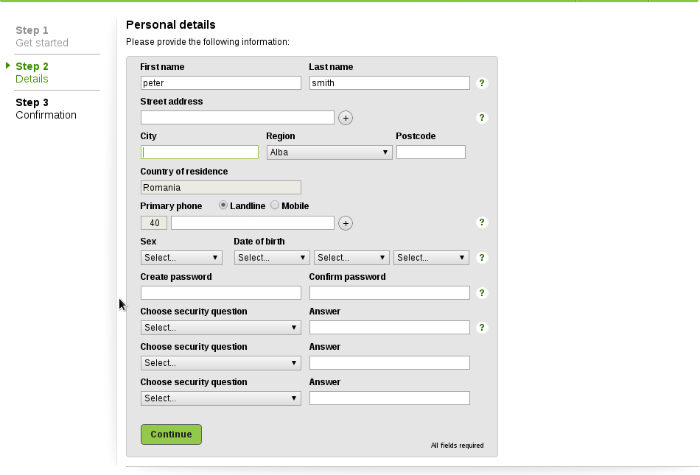Click help icon beside Confirm password
This screenshot has width=700, height=475.
pyautogui.click(x=482, y=293)
